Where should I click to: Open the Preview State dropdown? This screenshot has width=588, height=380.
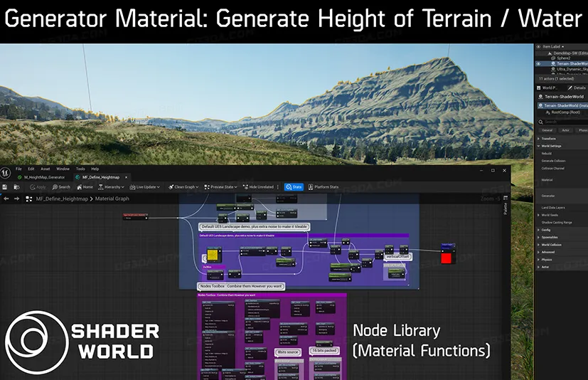[220, 187]
